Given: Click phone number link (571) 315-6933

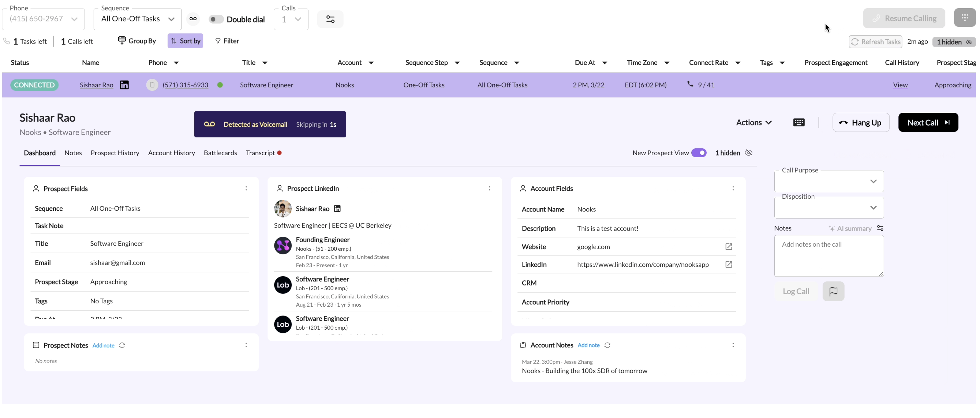Looking at the screenshot, I should [185, 85].
